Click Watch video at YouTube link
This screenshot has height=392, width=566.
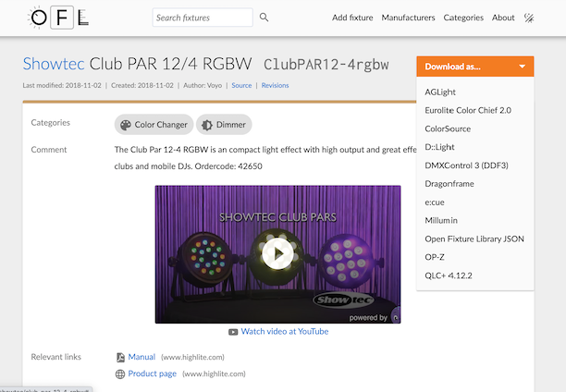point(285,331)
